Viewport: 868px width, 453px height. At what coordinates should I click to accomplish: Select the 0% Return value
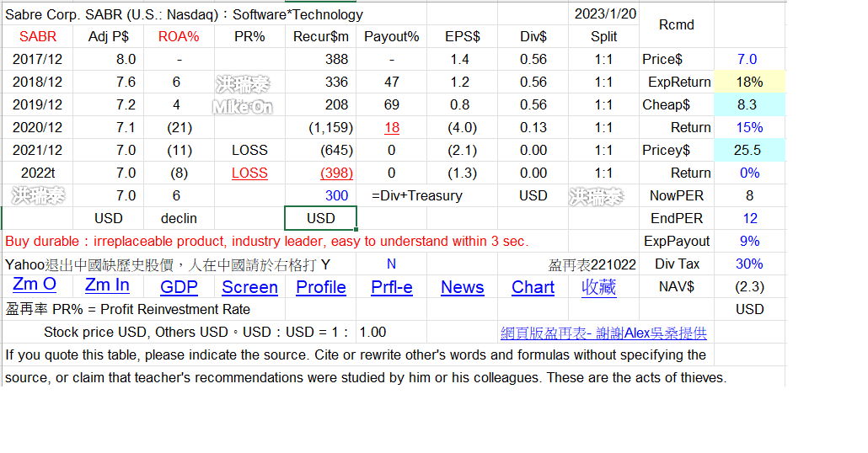pos(749,173)
